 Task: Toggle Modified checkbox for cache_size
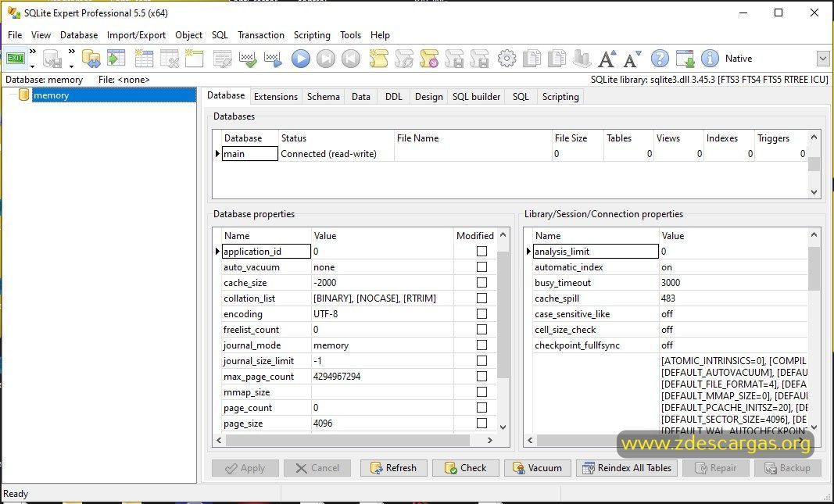click(482, 282)
